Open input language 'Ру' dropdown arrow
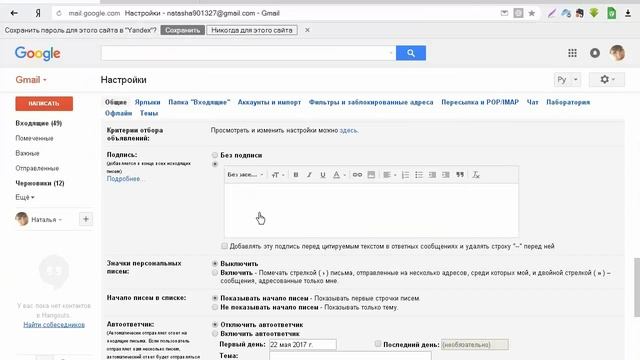Viewport: 640px width, 360px height. tap(576, 80)
